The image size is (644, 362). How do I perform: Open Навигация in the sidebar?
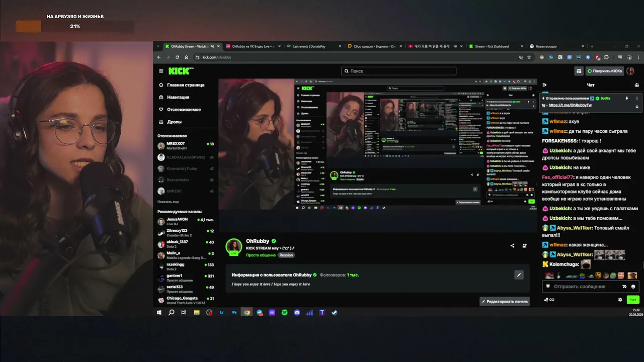174,97
